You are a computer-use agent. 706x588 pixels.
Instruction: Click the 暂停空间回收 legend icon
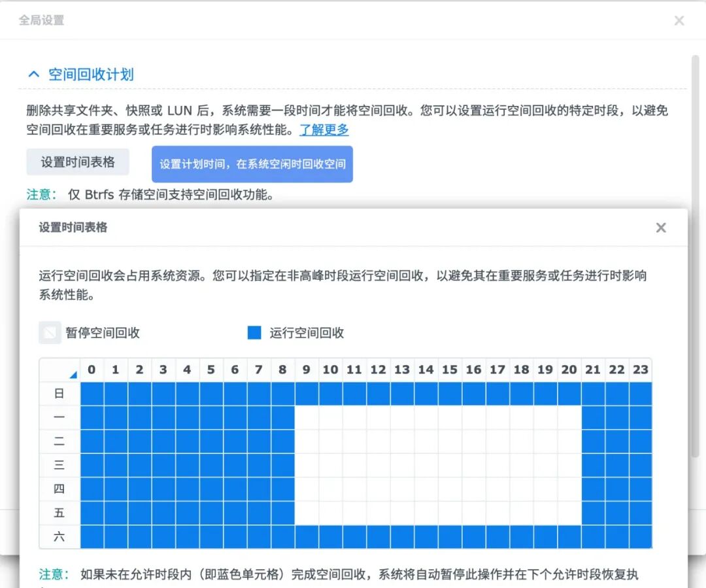pos(49,332)
